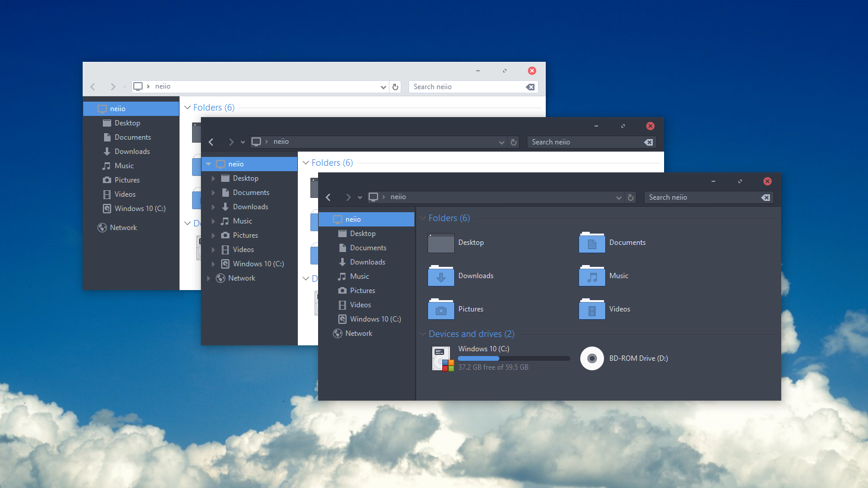Click the forward arrow in the front window
Image resolution: width=868 pixels, height=488 pixels.
348,197
